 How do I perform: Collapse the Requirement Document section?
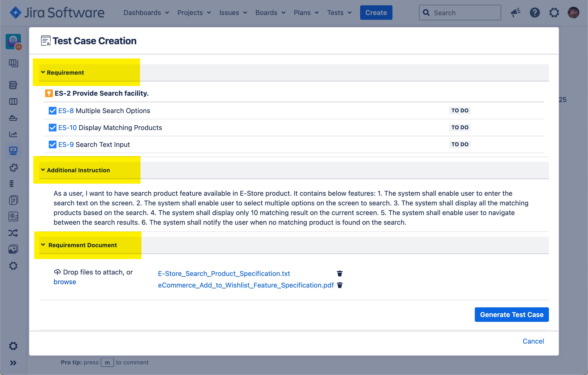coord(43,245)
